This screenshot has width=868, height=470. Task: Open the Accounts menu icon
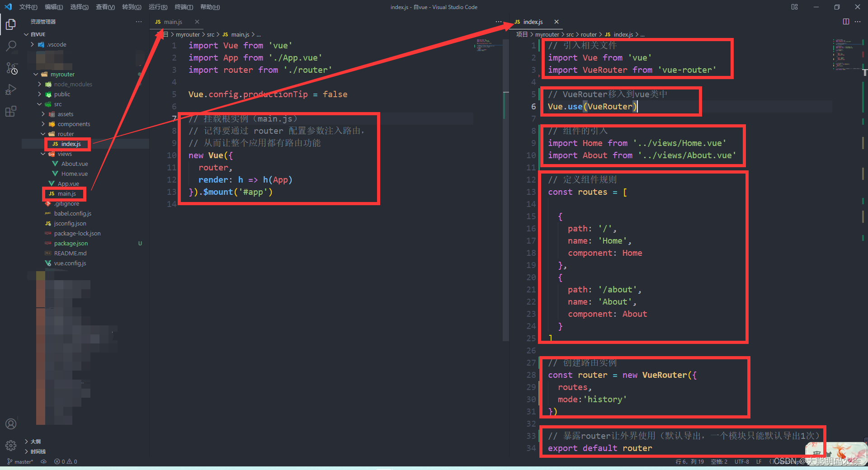point(11,424)
